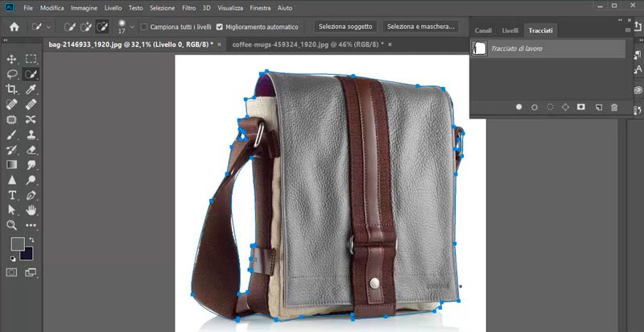Open the 3D menu

(x=207, y=8)
